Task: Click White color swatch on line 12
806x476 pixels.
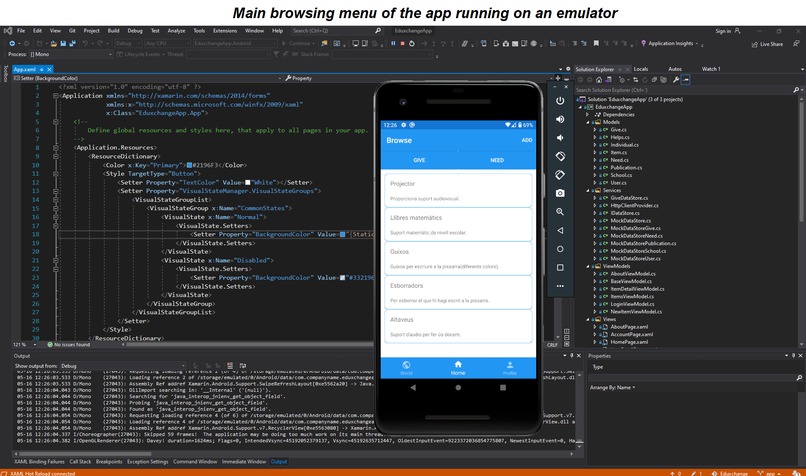Action: point(248,182)
